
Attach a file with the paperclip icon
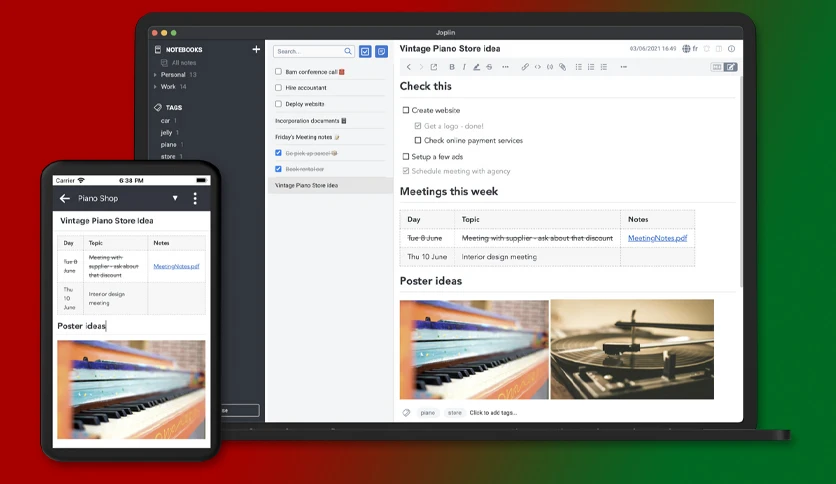(562, 67)
